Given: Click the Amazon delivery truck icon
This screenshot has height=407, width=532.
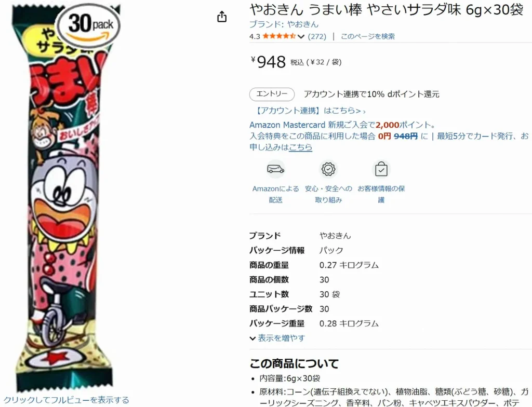Looking at the screenshot, I should pyautogui.click(x=275, y=169).
